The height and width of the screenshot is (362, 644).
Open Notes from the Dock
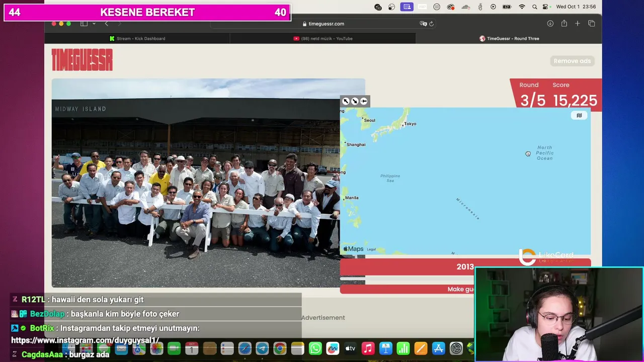click(x=297, y=348)
